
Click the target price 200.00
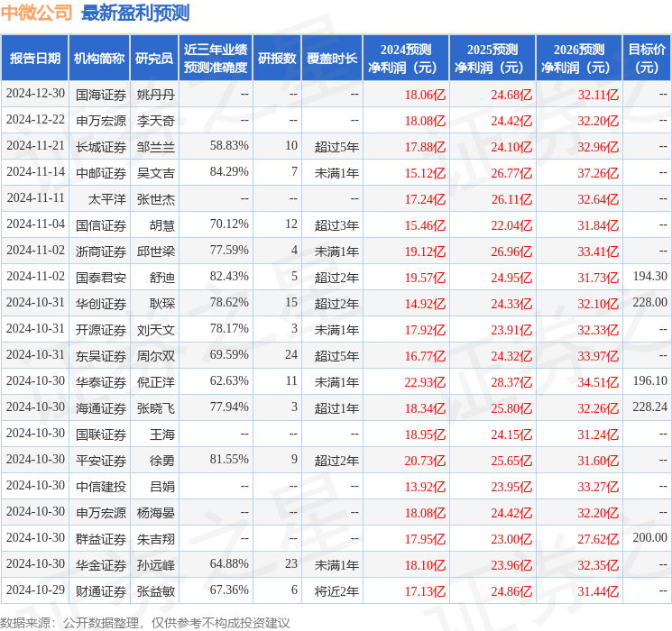[650, 537]
